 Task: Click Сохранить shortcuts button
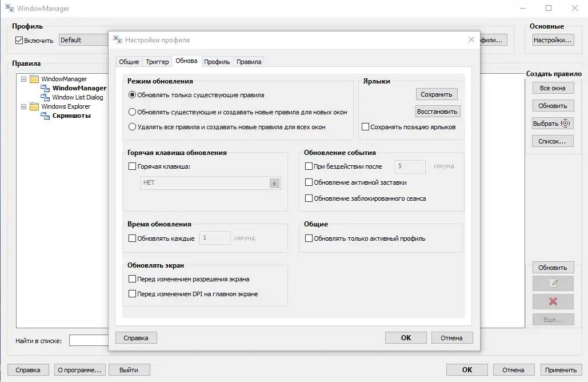click(x=437, y=94)
